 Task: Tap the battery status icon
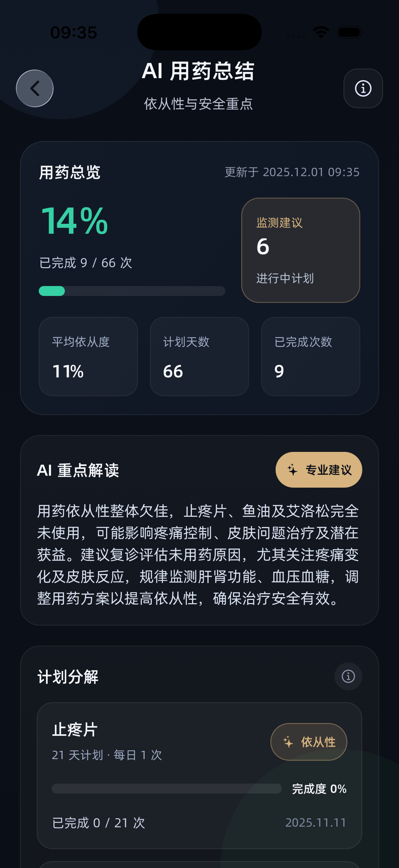[x=349, y=33]
